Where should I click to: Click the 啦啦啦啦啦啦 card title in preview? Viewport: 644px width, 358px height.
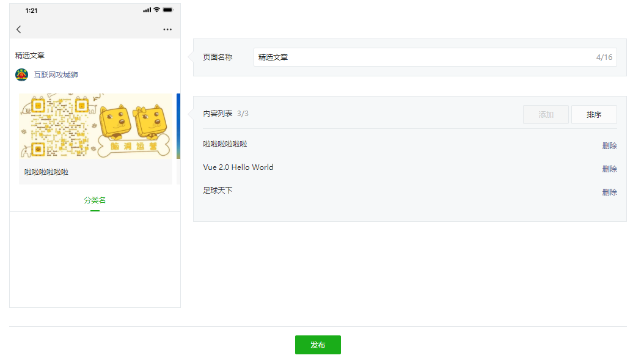46,172
